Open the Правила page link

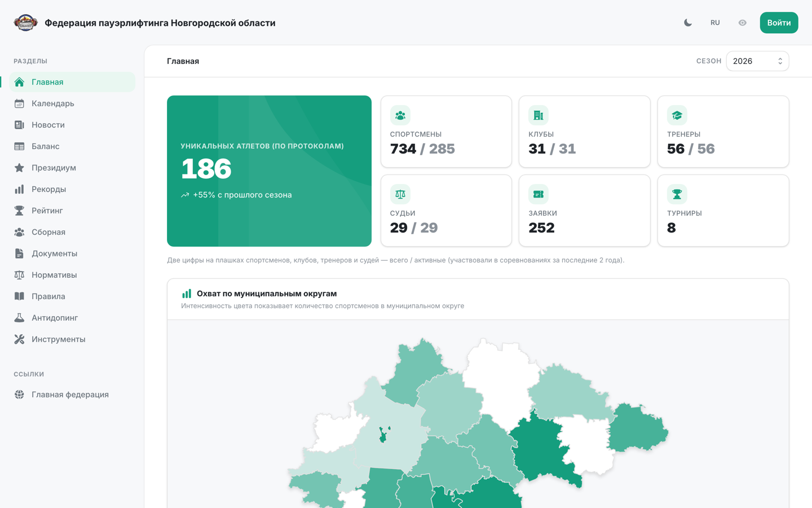72,296
